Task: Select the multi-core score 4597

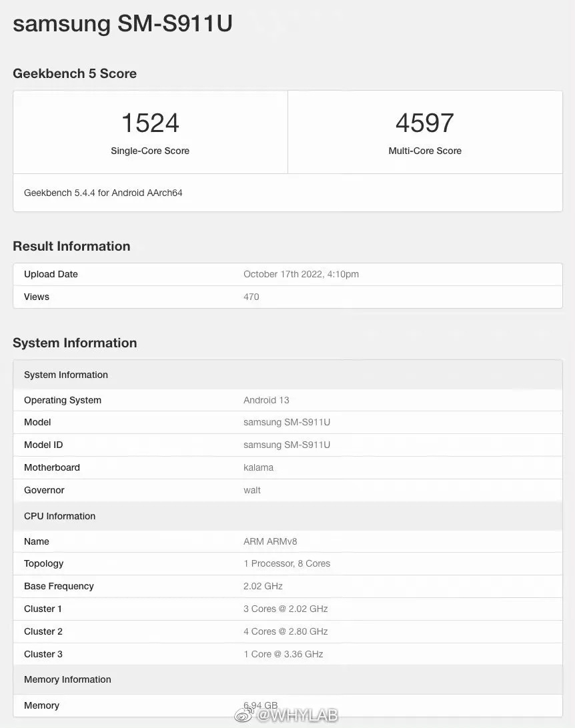Action: pyautogui.click(x=425, y=123)
